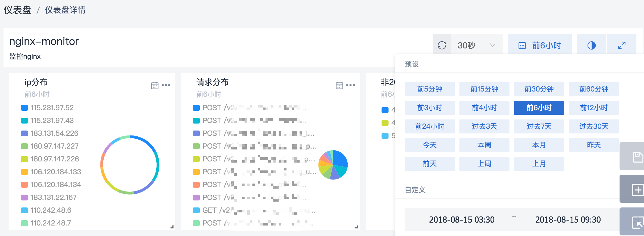Open calendar icon on ip分布 panel

click(155, 85)
